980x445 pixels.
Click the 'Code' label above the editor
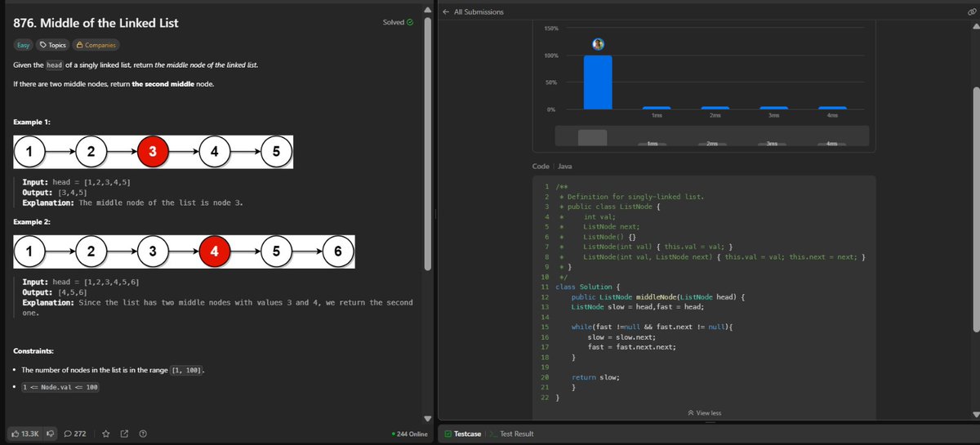tap(541, 166)
